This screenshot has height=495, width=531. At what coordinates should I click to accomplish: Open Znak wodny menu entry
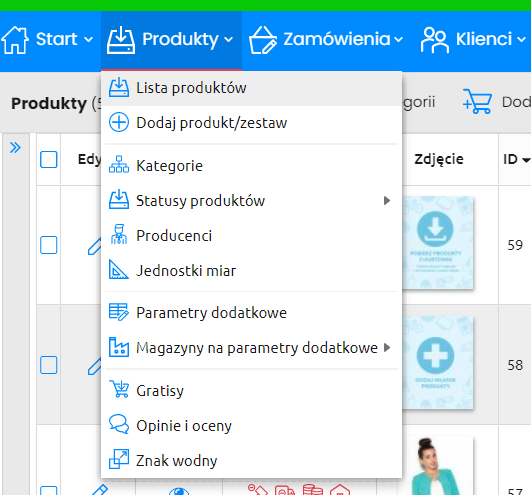(251, 460)
